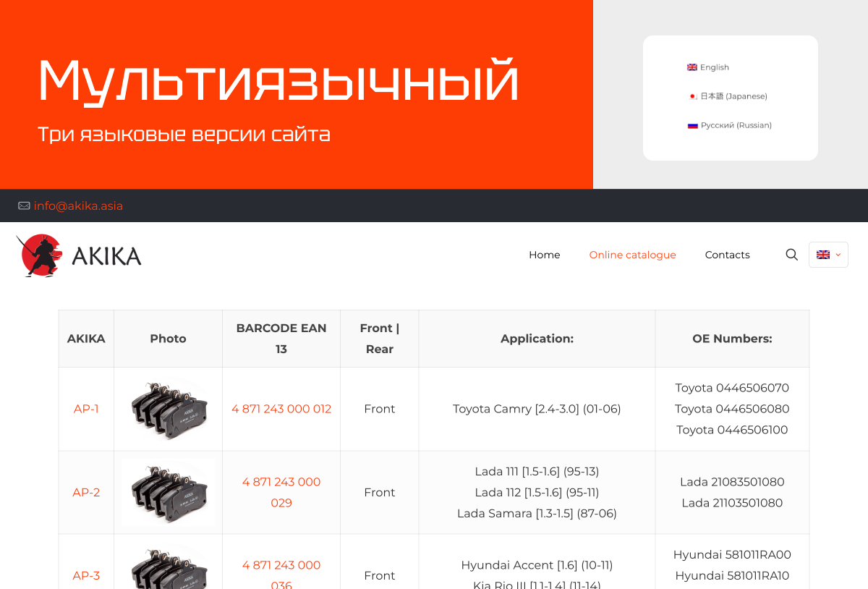Open product link AP-2
The height and width of the screenshot is (589, 868).
[x=86, y=493]
